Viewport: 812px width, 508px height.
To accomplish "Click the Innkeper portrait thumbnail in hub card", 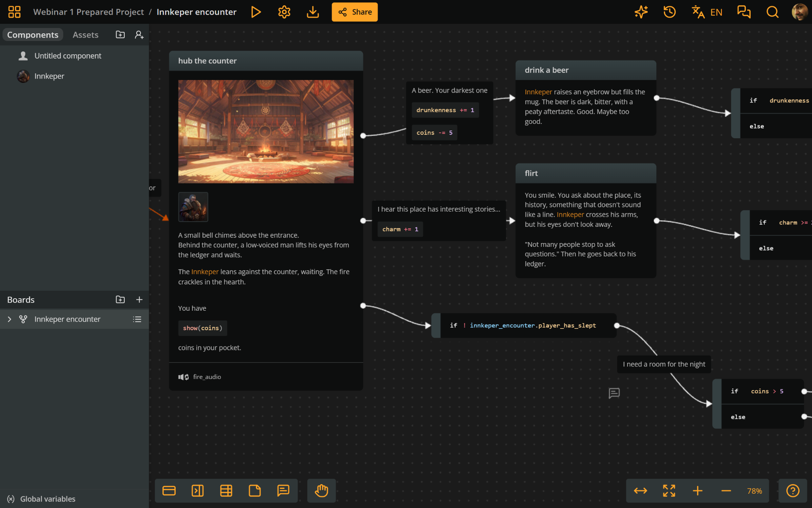I will coord(193,207).
